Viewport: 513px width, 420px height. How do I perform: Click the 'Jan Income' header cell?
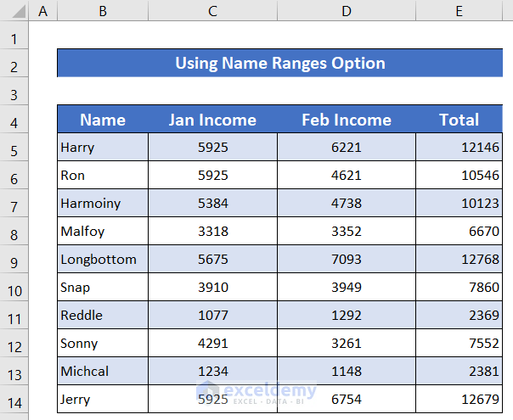(212, 120)
